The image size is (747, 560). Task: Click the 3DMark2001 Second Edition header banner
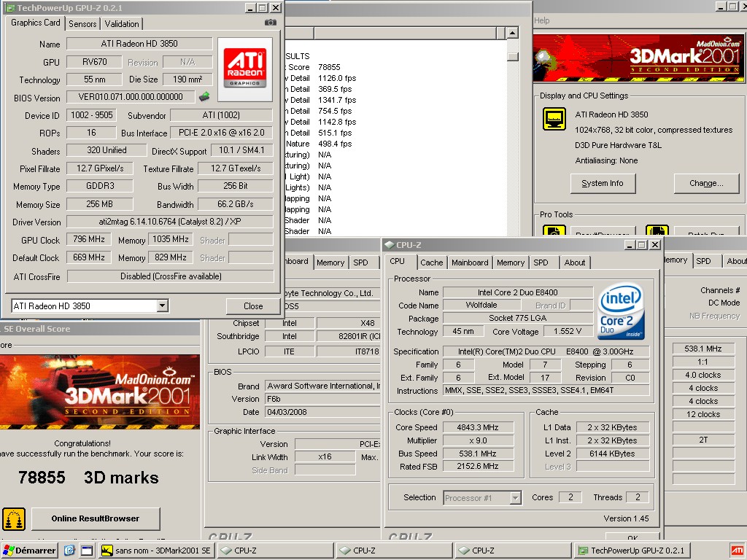pyautogui.click(x=638, y=58)
